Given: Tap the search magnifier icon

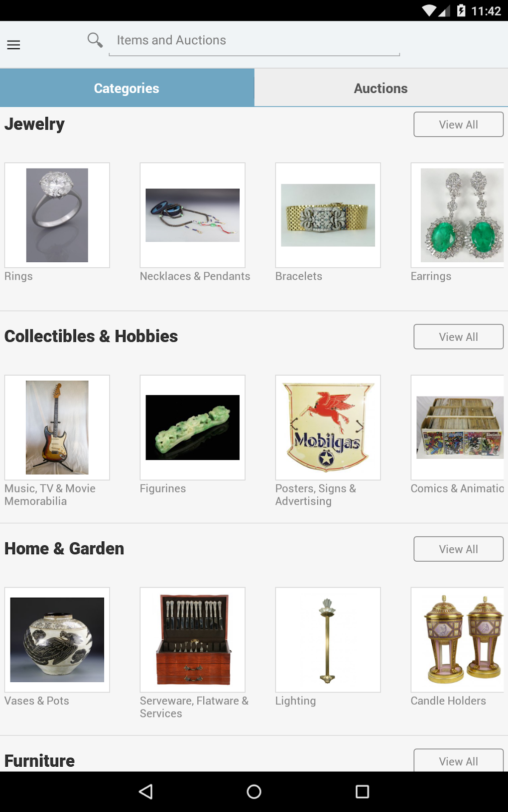Looking at the screenshot, I should tap(95, 40).
